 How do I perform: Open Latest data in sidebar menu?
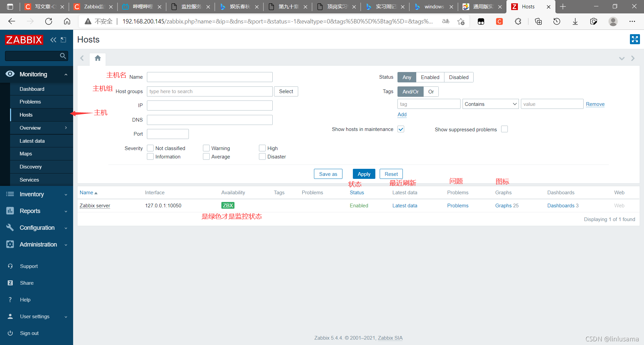point(42,141)
